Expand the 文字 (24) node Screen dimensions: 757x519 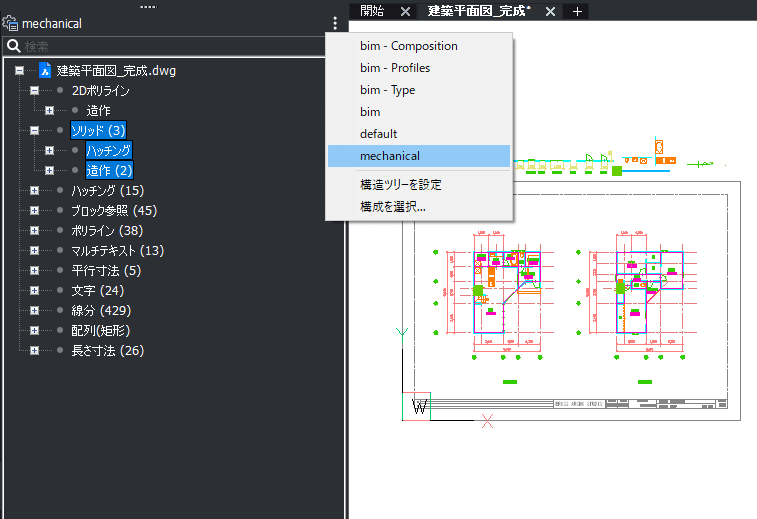34,291
